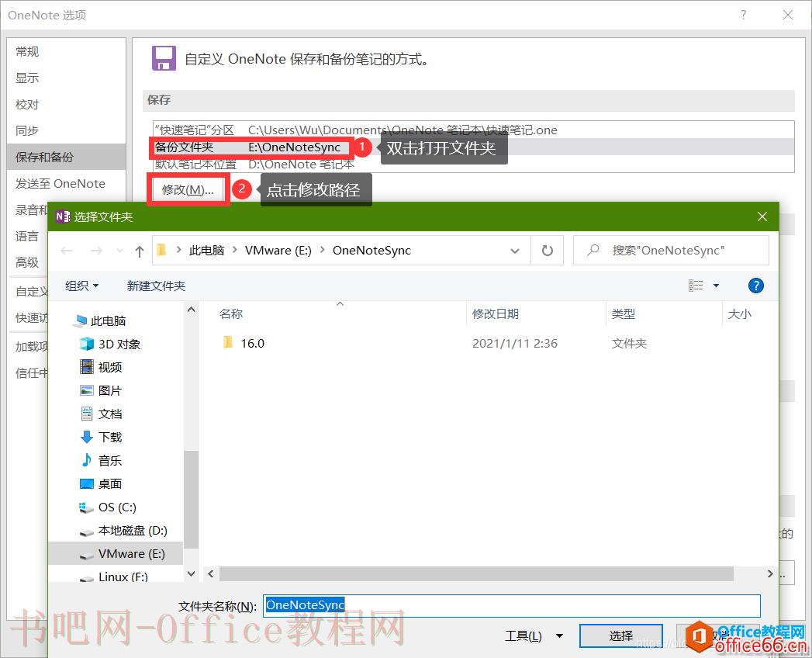Navigate forward with the right arrow
812x658 pixels.
coord(96,251)
